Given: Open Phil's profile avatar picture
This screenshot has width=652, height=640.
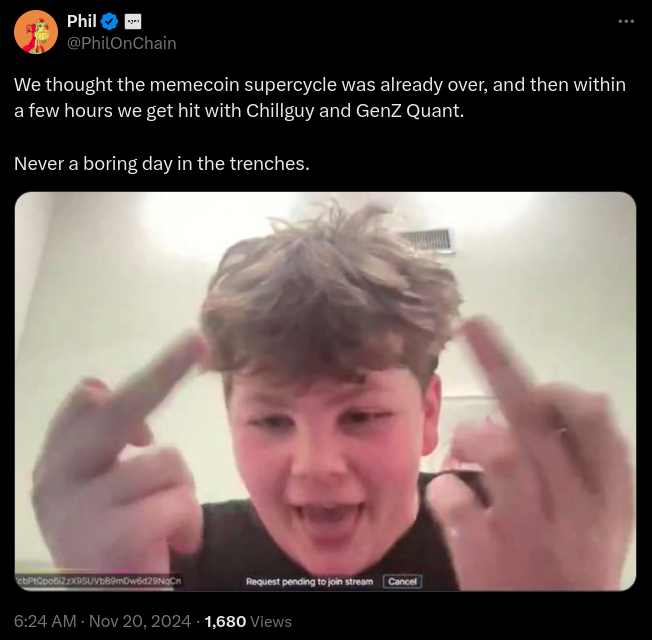Looking at the screenshot, I should click(36, 32).
